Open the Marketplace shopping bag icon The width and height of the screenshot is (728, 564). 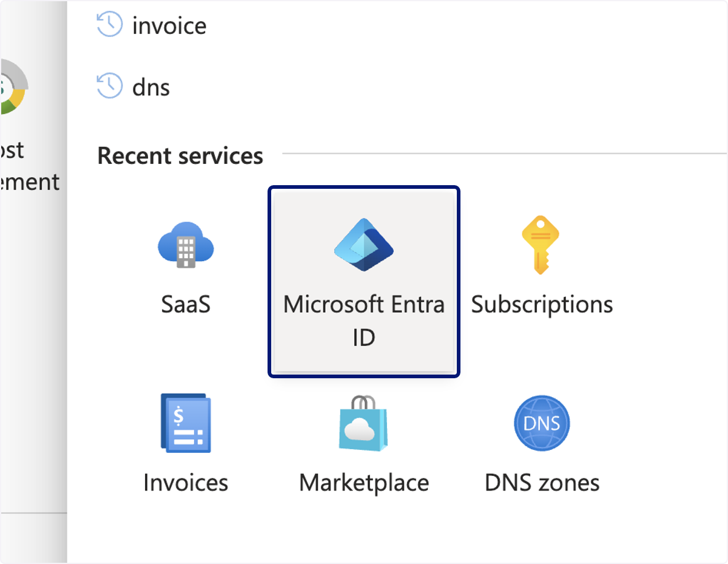click(x=363, y=423)
